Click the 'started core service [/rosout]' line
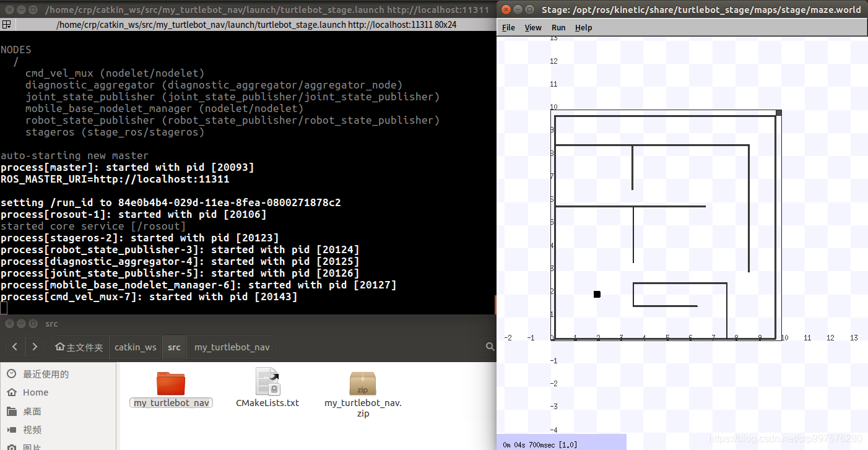The width and height of the screenshot is (868, 450). click(93, 226)
